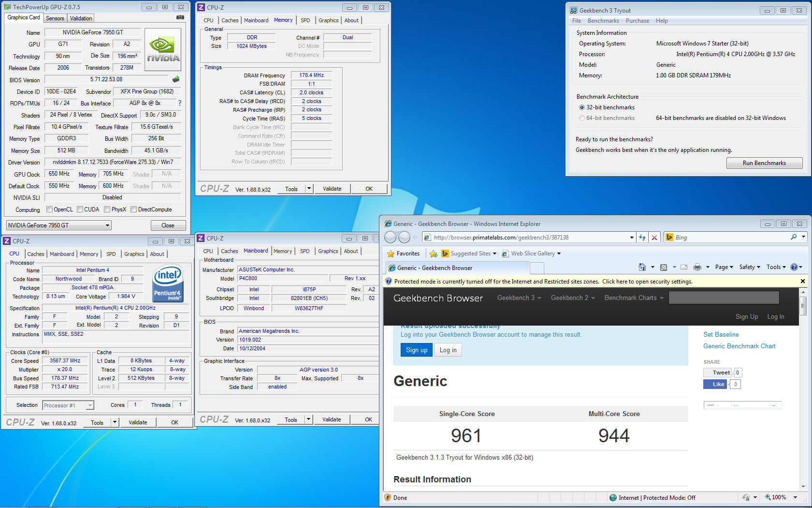Screen dimensions: 812x508
Task: Click Close button in GPU-Z
Action: click(x=168, y=225)
